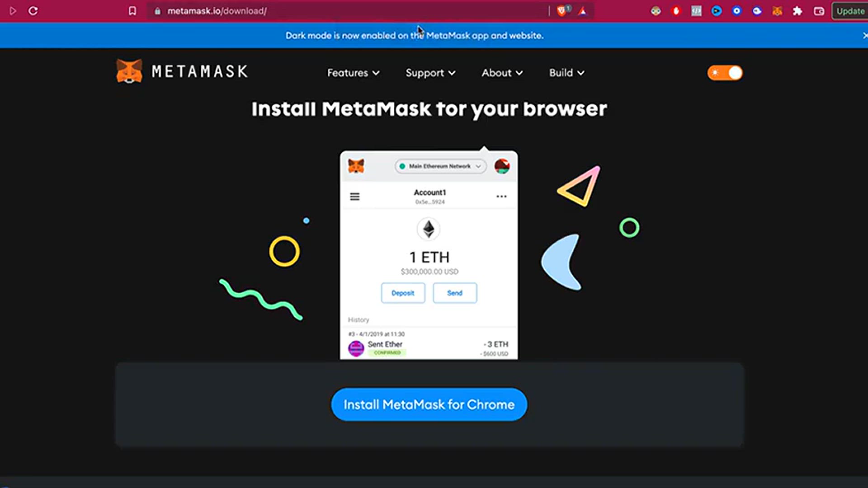The image size is (868, 488).
Task: Open the MetaMask fox extension in toolbar
Action: point(778,11)
